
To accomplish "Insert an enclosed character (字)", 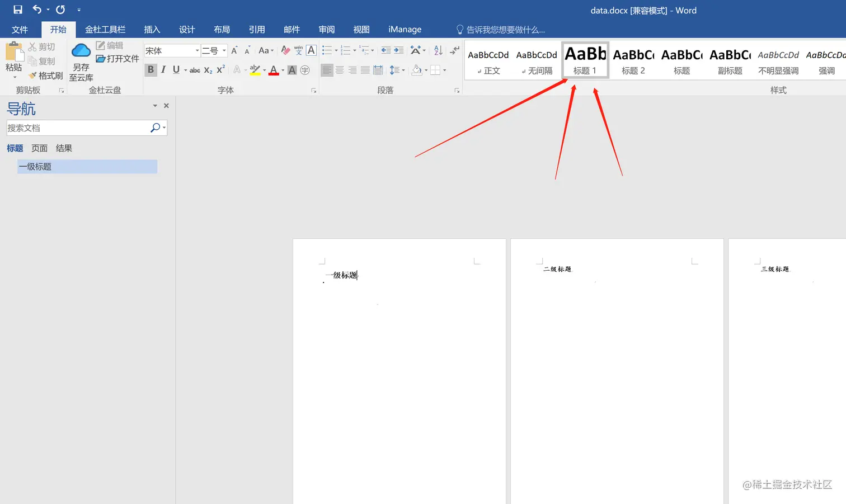I will pos(305,70).
